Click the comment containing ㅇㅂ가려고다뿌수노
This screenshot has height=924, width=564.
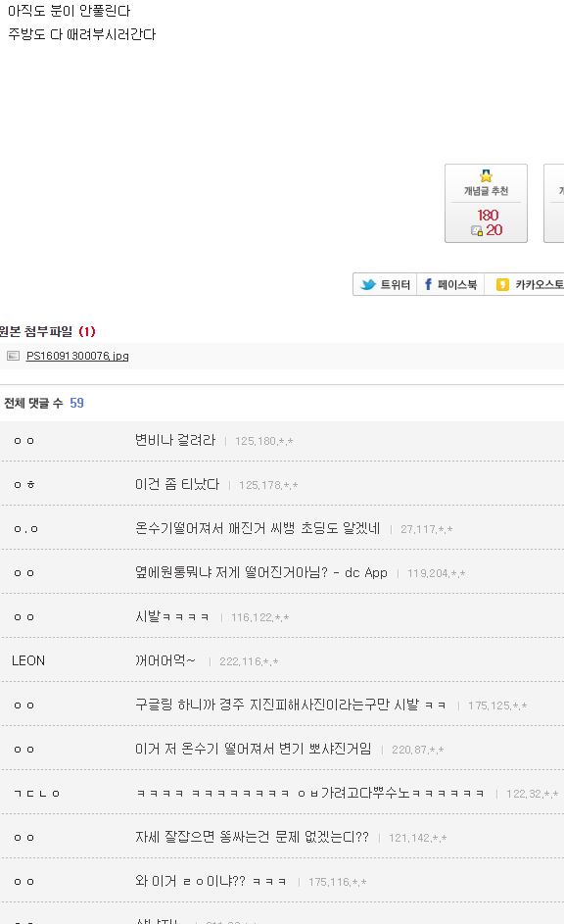(x=309, y=793)
